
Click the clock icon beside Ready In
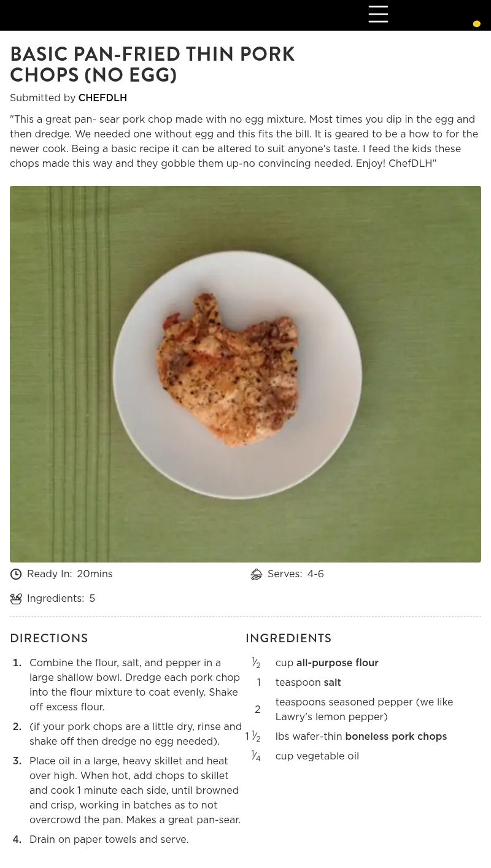point(16,574)
